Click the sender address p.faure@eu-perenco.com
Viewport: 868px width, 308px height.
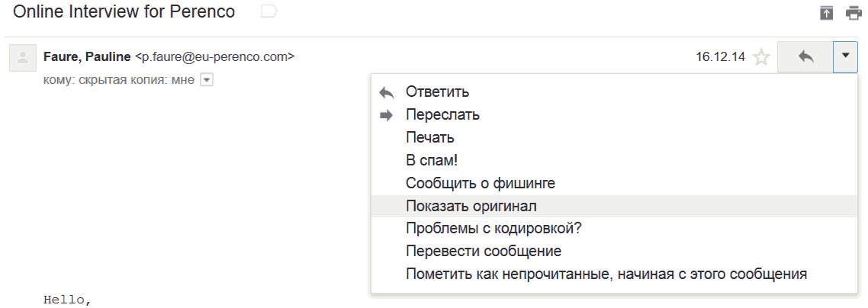(x=214, y=56)
